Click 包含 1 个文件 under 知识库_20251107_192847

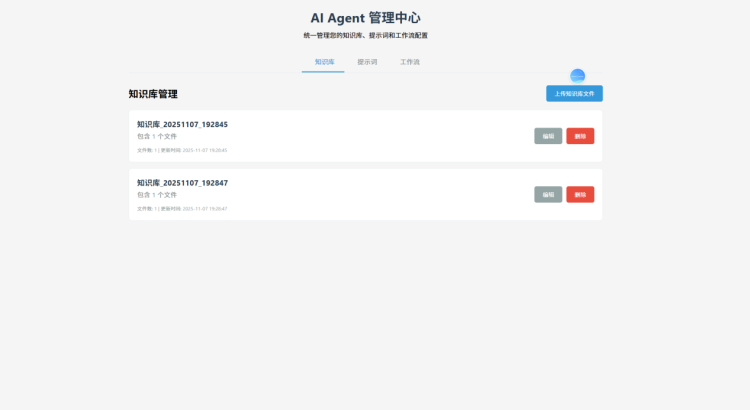[x=157, y=195]
